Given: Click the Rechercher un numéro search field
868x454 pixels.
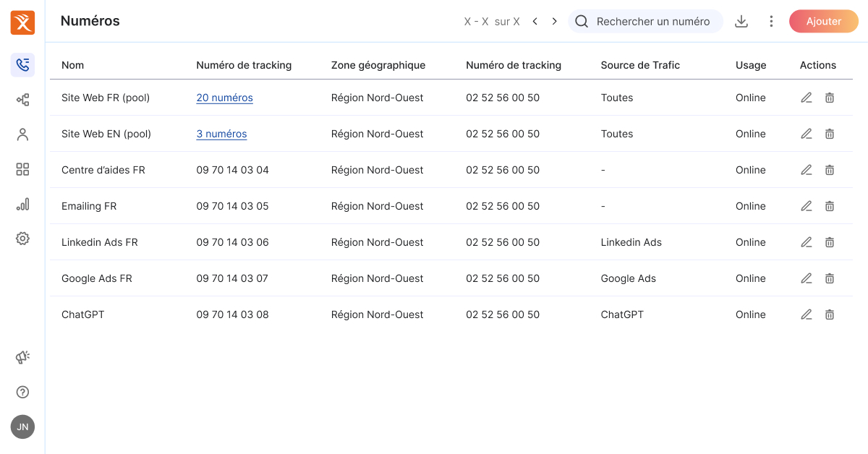Looking at the screenshot, I should [652, 22].
